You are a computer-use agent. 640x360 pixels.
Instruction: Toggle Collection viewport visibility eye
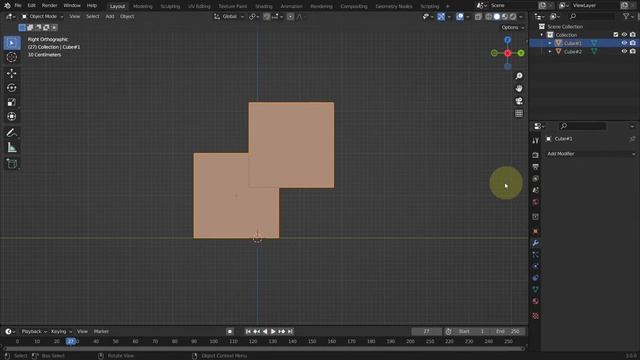[624, 35]
